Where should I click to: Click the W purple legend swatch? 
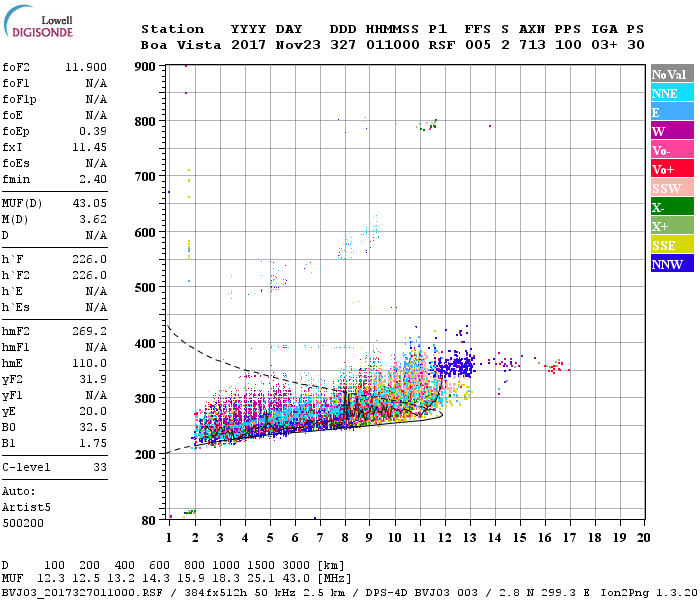pos(672,130)
